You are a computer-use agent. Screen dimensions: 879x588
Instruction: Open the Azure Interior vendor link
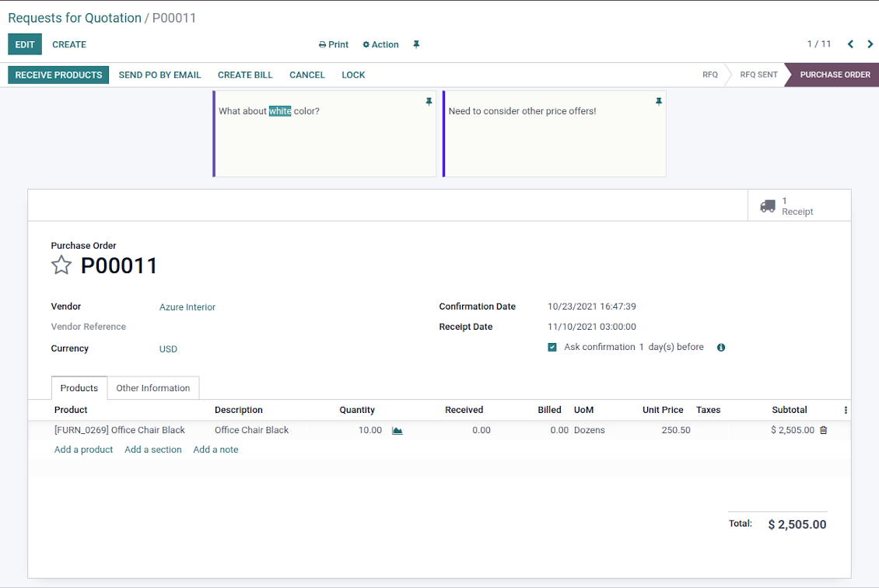[x=187, y=307]
